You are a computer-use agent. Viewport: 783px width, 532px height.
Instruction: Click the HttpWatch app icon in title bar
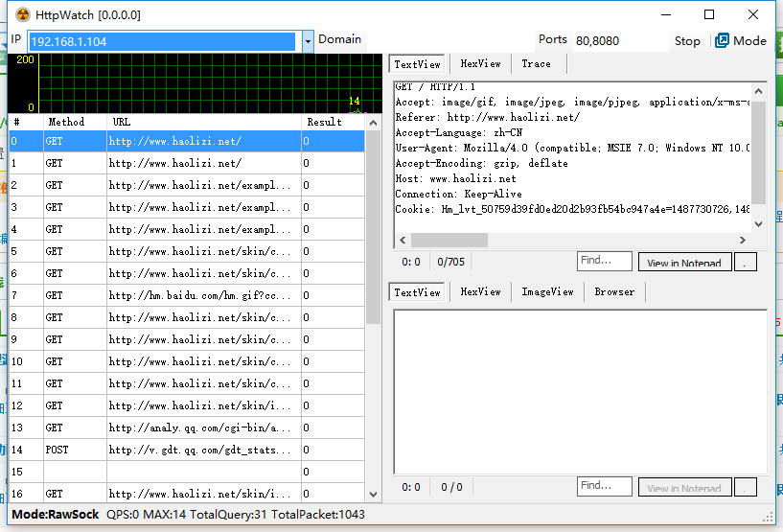pyautogui.click(x=22, y=14)
